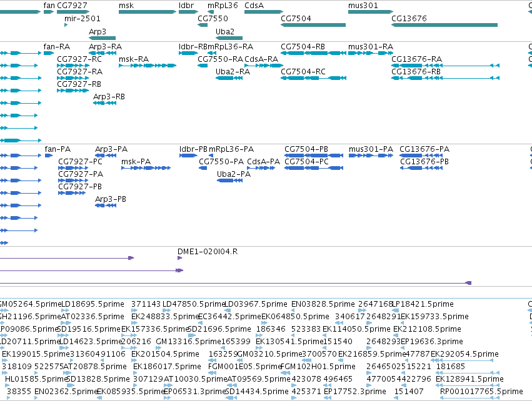Image resolution: width=532 pixels, height=401 pixels.
Task: Select the Arp3-PA protein label
Action: pyautogui.click(x=111, y=149)
